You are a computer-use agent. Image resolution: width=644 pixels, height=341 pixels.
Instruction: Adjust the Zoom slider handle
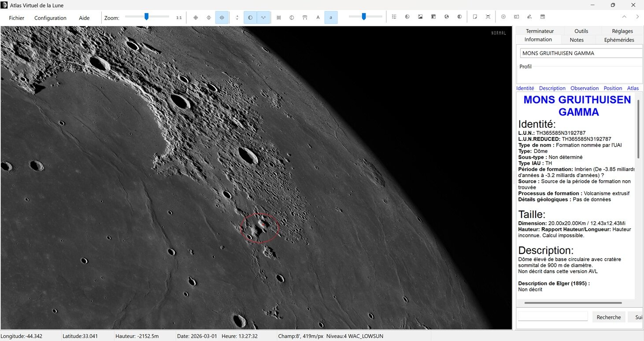click(x=147, y=17)
